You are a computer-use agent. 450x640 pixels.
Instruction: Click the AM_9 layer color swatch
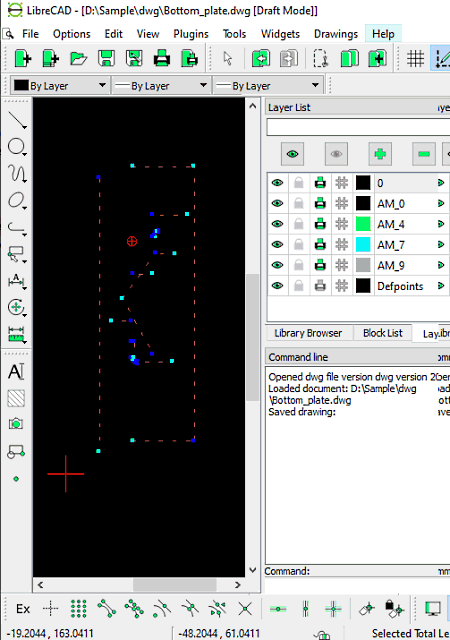pyautogui.click(x=363, y=265)
